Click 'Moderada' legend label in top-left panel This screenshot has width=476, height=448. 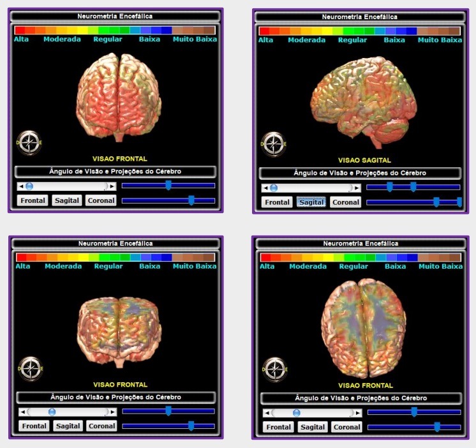coord(63,39)
